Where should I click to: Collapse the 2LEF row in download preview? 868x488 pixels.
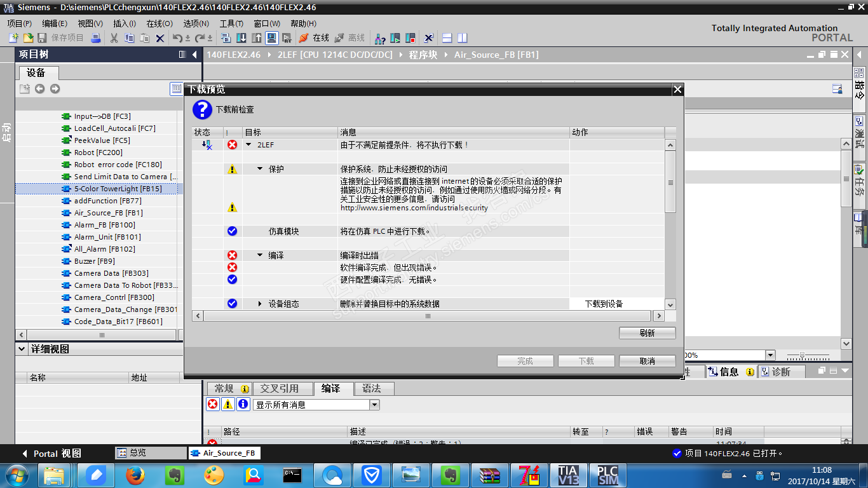248,145
